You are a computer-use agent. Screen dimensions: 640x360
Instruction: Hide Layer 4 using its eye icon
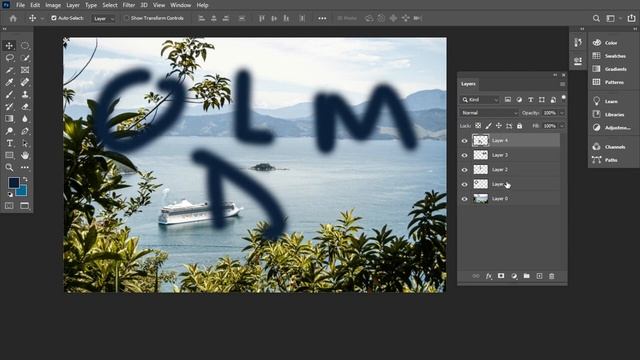[464, 141]
